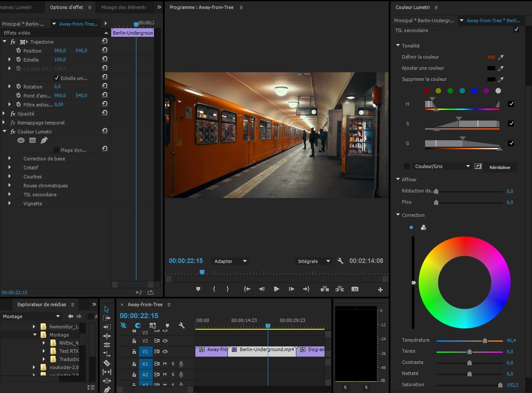Select the pen mask tool in Couleur Lumetri
Image resolution: width=532 pixels, height=393 pixels.
[44, 140]
